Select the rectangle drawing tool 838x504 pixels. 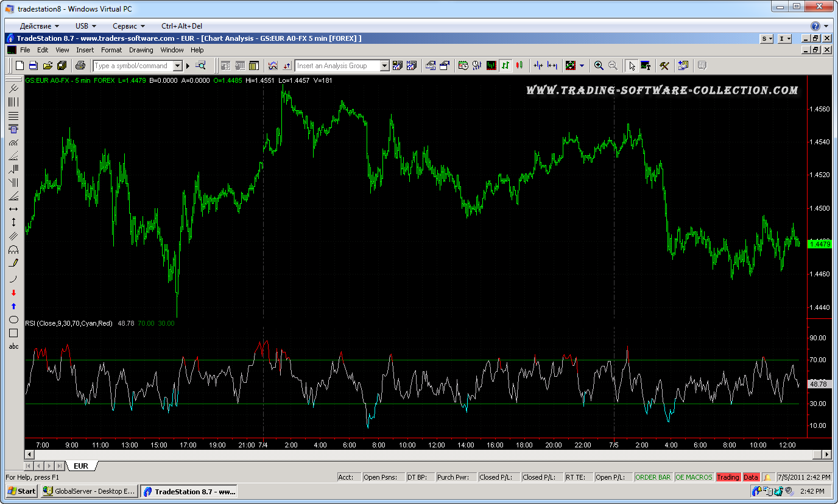(x=13, y=333)
